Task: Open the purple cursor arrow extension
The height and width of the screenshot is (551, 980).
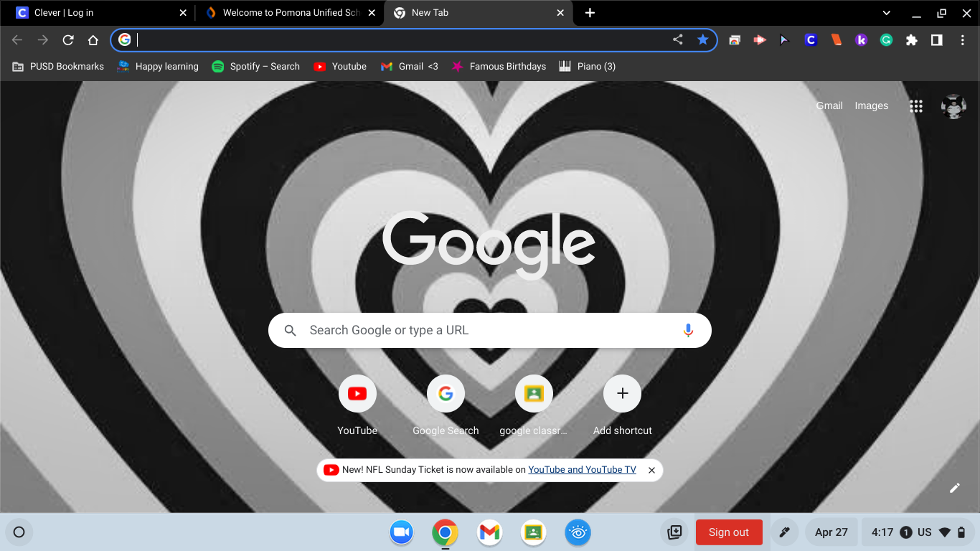Action: 785,40
